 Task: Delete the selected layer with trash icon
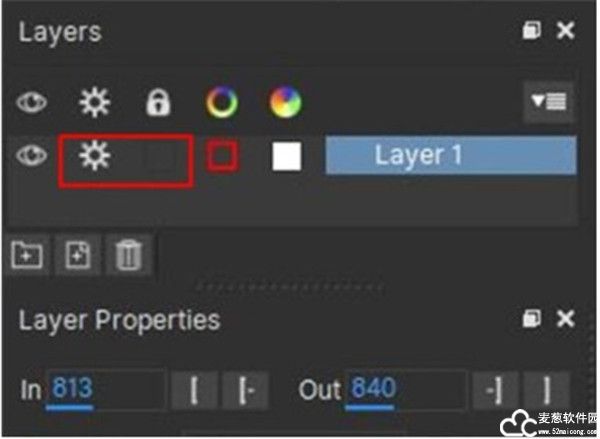point(129,255)
